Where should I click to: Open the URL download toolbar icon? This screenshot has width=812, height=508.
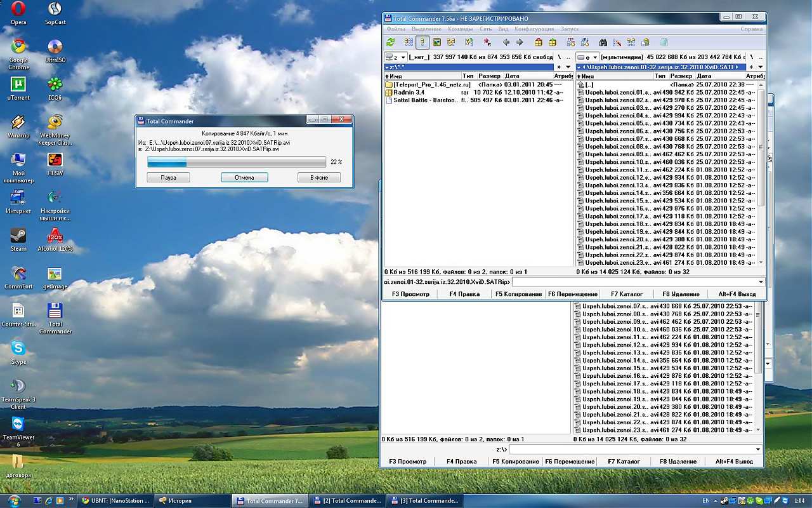[584, 43]
